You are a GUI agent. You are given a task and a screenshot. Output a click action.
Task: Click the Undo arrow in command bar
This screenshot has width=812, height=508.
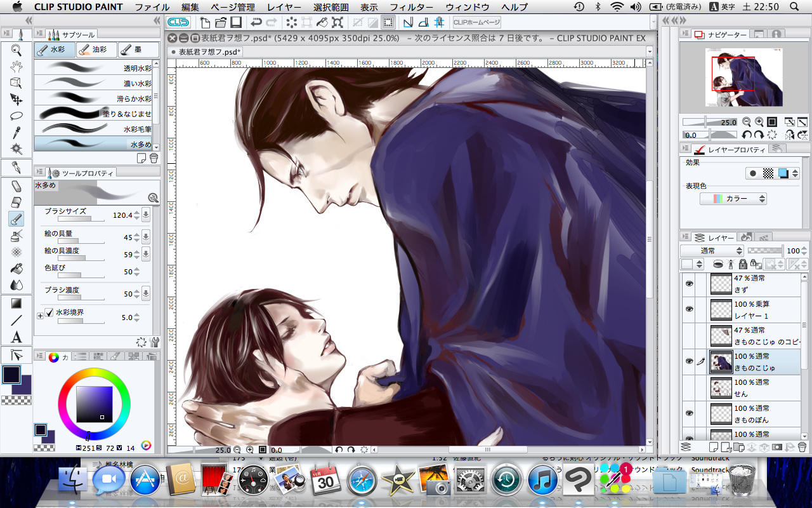point(256,23)
